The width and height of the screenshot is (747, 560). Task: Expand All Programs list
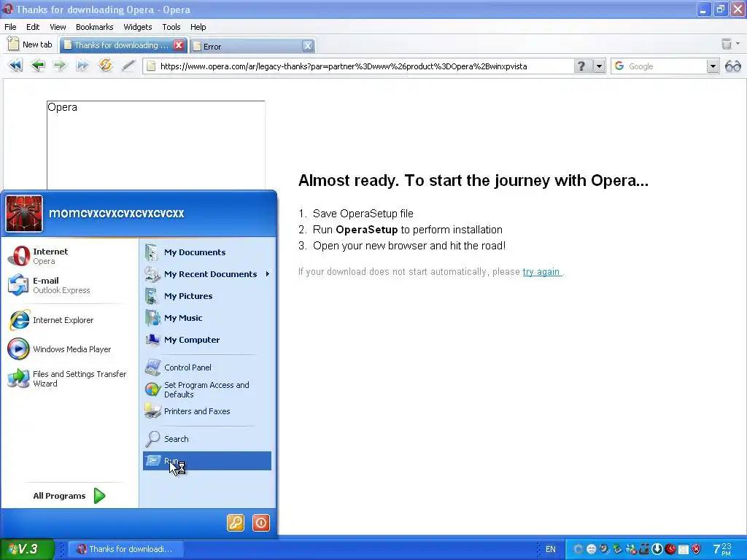click(x=69, y=496)
